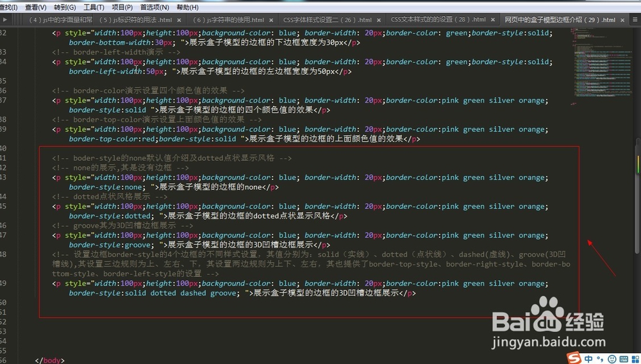Screen dimensions: 641x364
Task: Click the ttom-style、border-left-style的设置 comment line
Action: (x=135, y=274)
